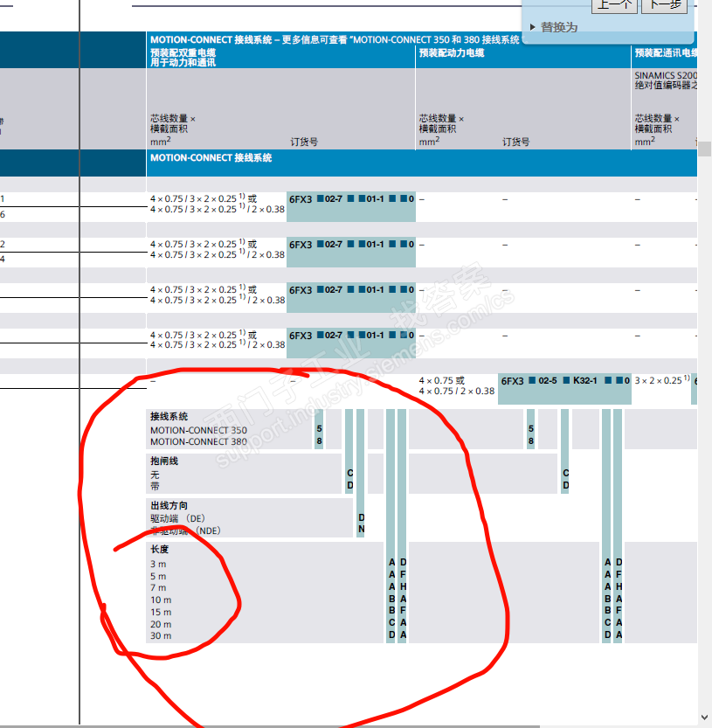Click the 30 m length entry
This screenshot has height=728, width=712.
coord(161,635)
